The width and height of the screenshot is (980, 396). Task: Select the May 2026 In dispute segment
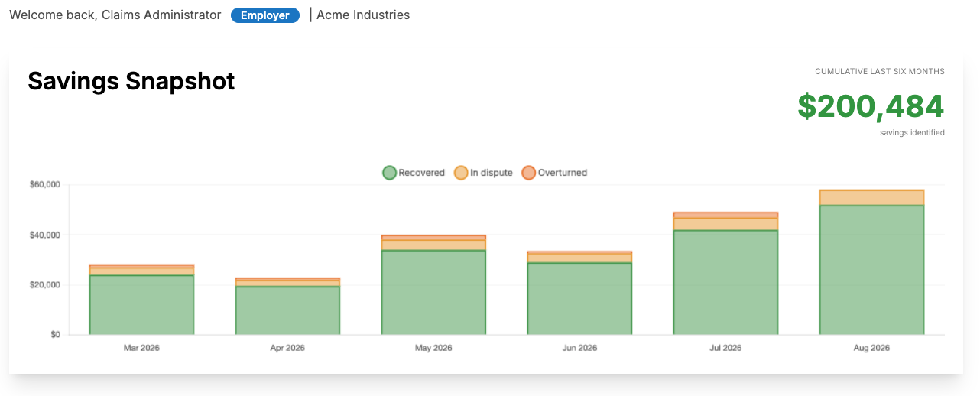tap(433, 245)
